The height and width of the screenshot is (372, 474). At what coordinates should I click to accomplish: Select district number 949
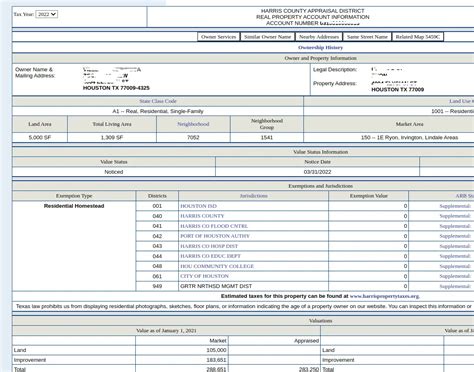[157, 286]
